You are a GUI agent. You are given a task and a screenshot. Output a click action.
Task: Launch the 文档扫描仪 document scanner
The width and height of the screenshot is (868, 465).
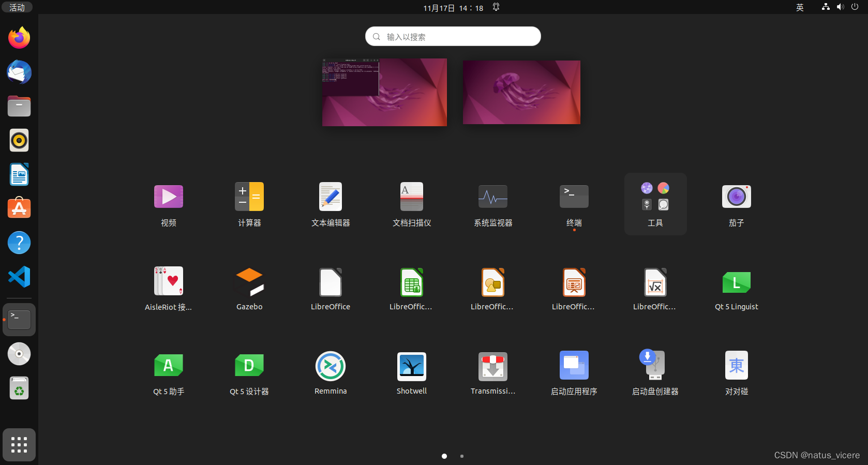(412, 204)
